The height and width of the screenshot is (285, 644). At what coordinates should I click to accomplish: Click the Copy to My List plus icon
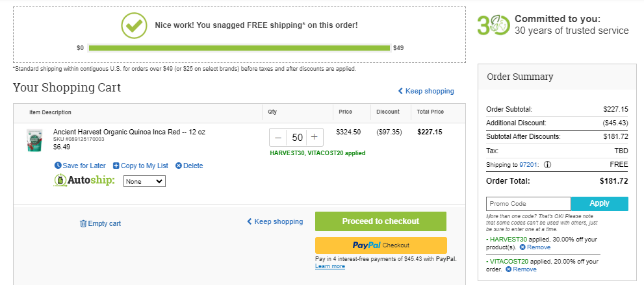[x=116, y=166]
